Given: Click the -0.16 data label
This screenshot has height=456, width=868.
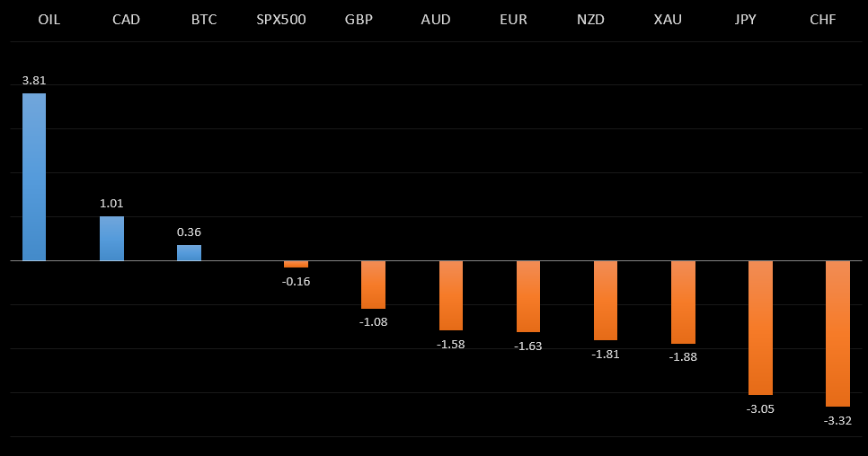Looking at the screenshot, I should [296, 281].
